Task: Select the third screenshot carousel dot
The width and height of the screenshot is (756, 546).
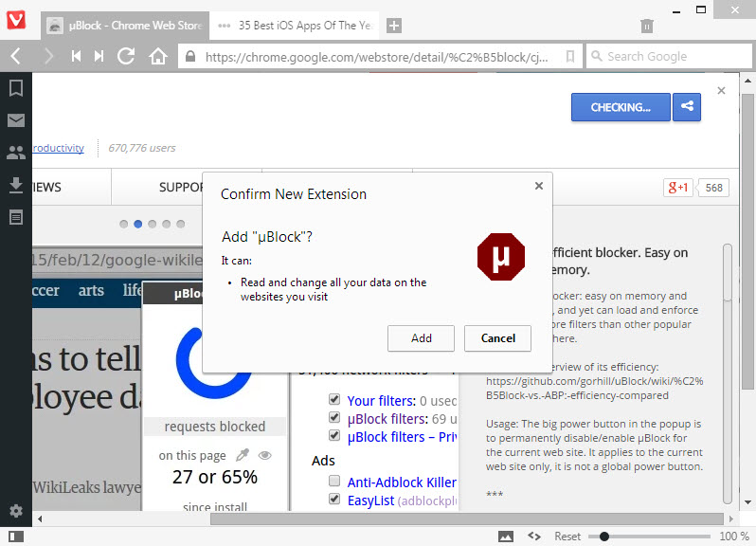Action: pyautogui.click(x=153, y=224)
